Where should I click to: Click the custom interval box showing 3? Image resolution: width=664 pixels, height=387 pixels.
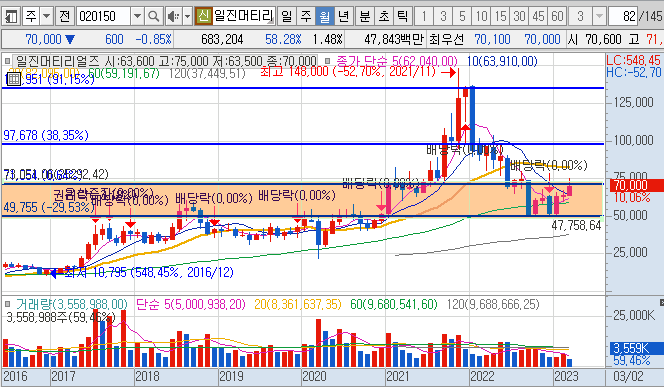(581, 17)
